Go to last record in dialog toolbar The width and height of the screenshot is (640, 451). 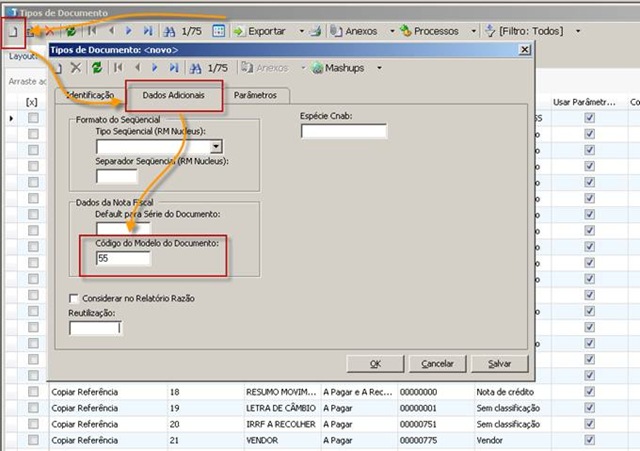tap(174, 67)
